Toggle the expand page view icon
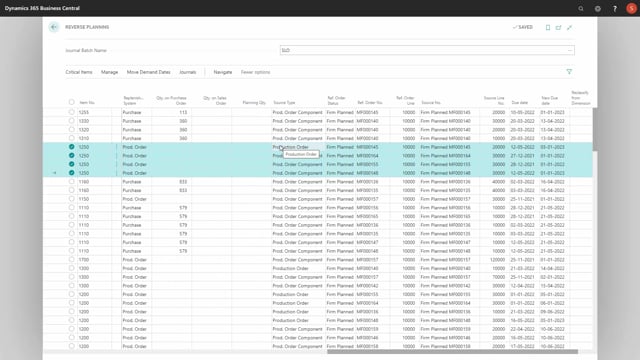Screen dimensions: 640x360 coord(569,27)
